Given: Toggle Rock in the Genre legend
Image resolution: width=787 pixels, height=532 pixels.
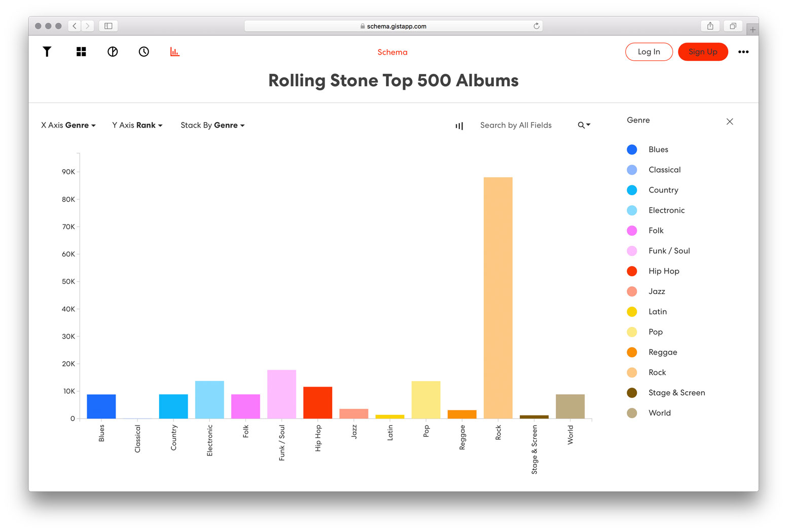Looking at the screenshot, I should [647, 372].
